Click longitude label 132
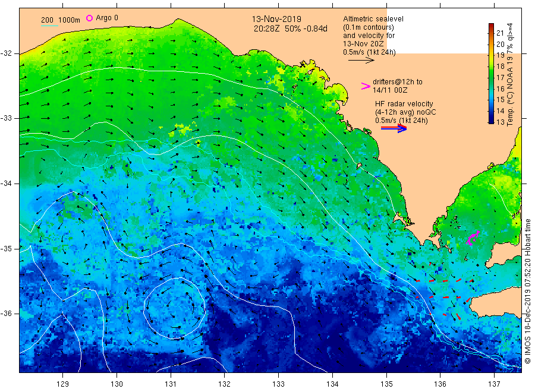 225,384
